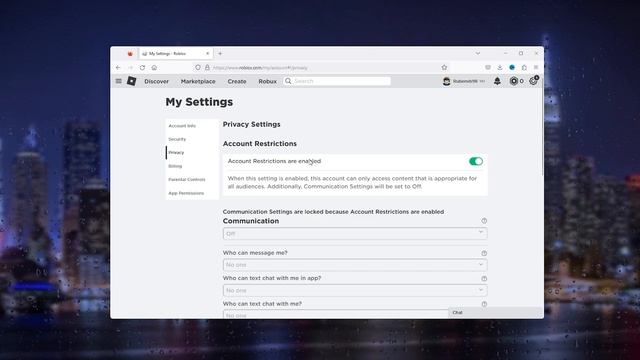The image size is (640, 360).
Task: Click the browser forward arrow
Action: 130,68
